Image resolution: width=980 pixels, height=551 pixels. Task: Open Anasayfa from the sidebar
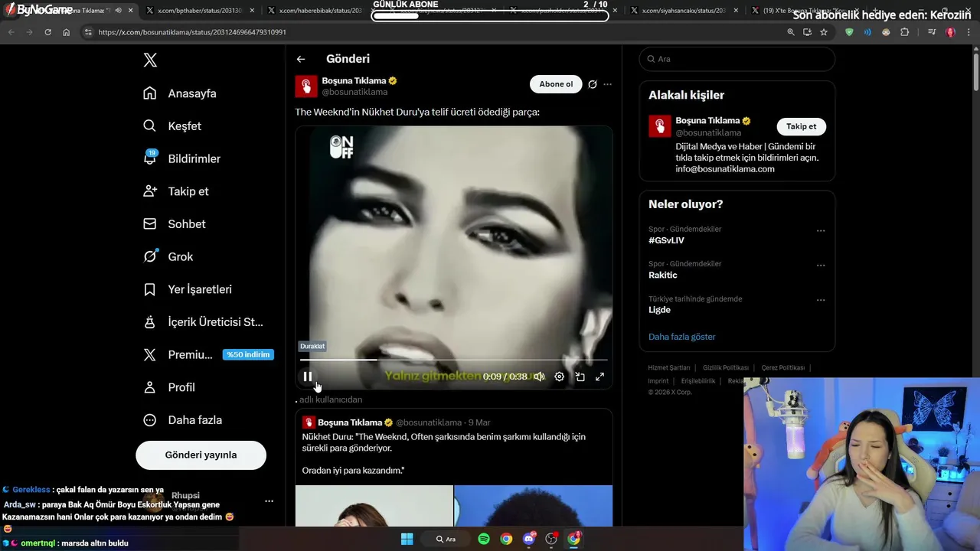(x=180, y=93)
